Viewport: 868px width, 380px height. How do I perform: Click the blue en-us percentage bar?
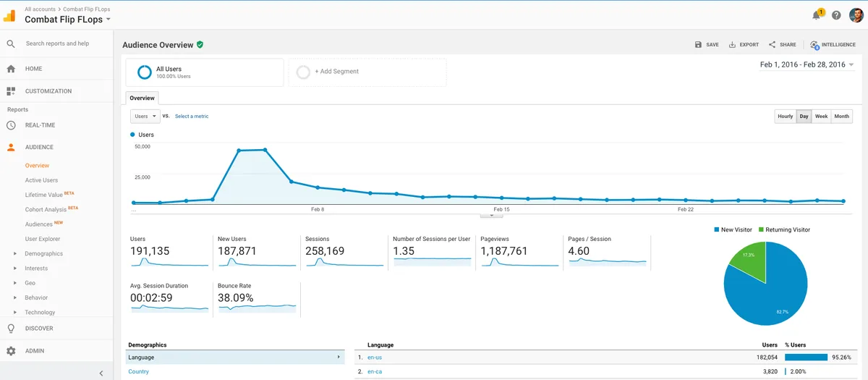point(806,358)
